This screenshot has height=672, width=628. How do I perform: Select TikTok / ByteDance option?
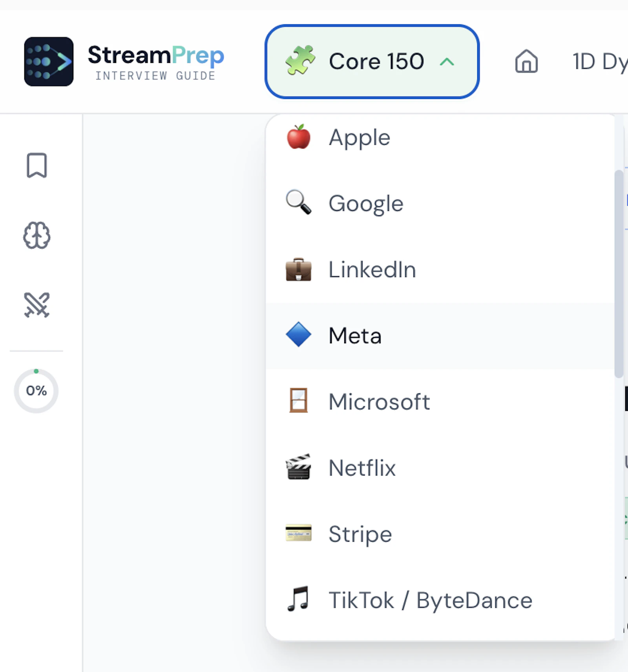point(440,600)
